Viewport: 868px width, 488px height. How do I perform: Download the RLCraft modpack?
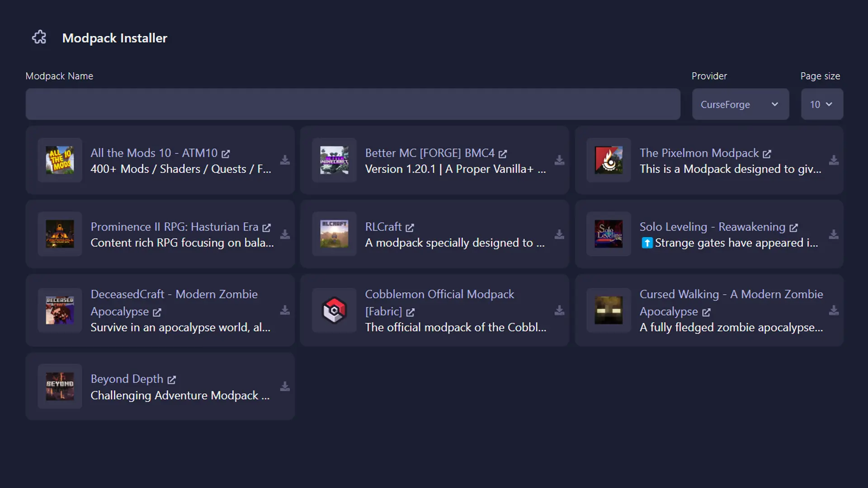tap(559, 234)
